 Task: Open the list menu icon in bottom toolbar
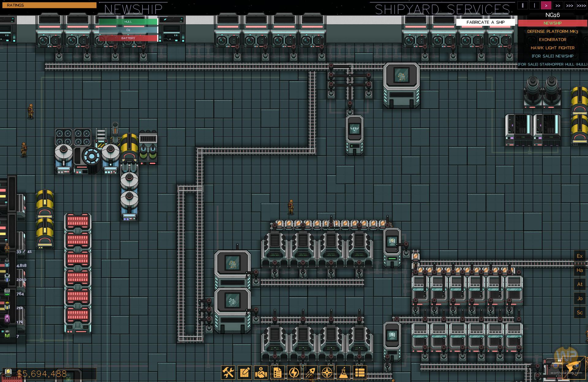(360, 373)
